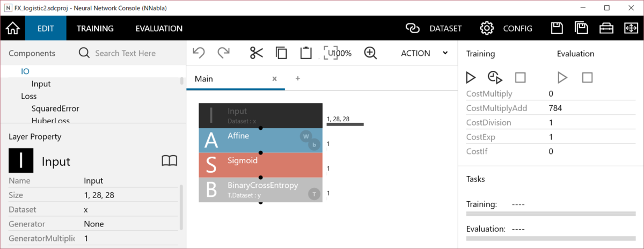Click the config gear icon
644x249 pixels.
(486, 28)
